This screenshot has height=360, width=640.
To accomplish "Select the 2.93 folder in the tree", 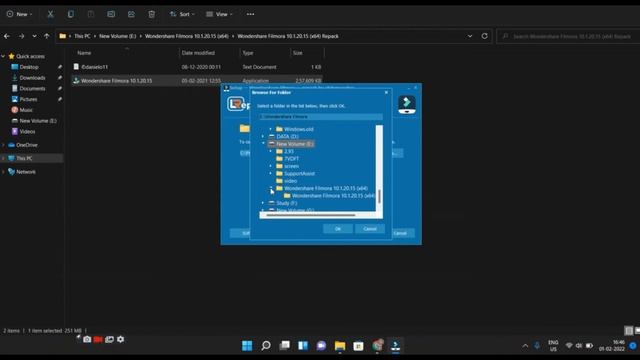I will [x=289, y=151].
